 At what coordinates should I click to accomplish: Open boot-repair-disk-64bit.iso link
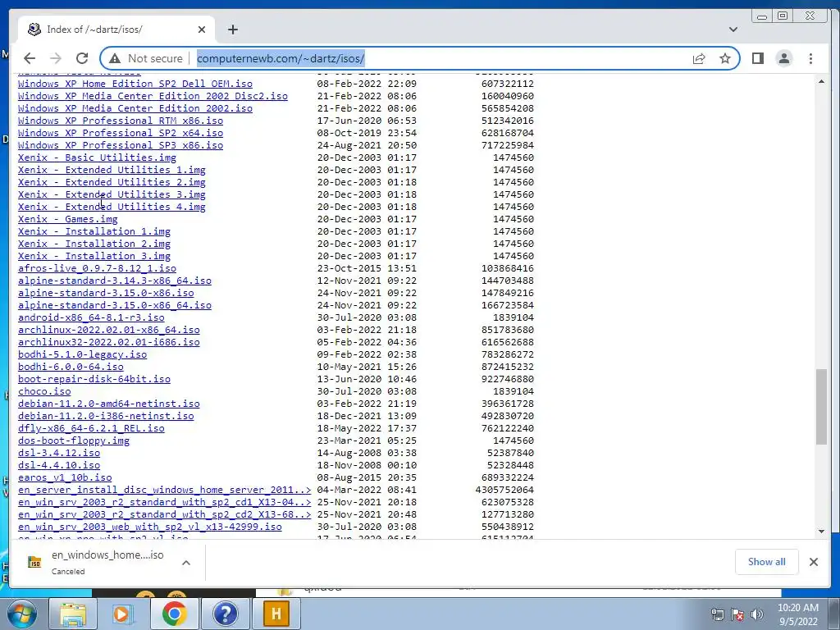[94, 379]
